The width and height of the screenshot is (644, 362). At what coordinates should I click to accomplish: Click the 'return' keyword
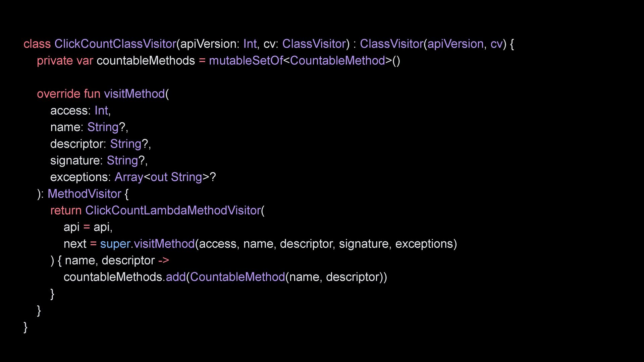pos(66,210)
